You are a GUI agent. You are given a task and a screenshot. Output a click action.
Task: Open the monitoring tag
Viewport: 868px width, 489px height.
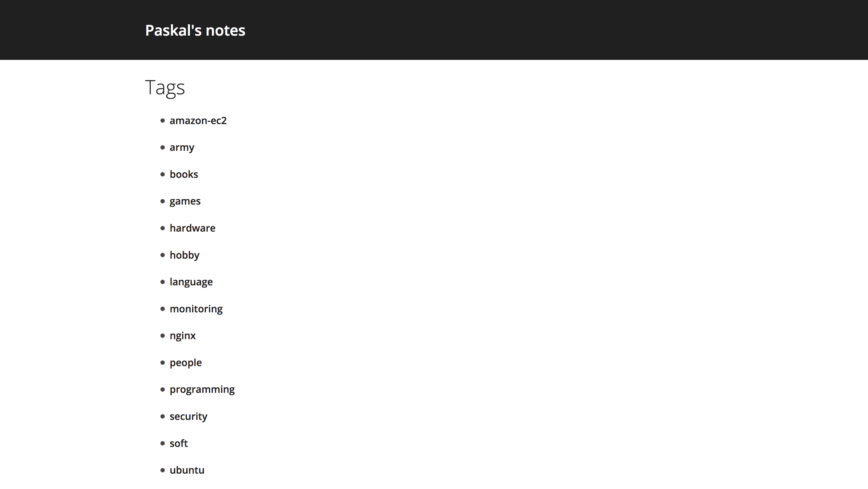coord(195,308)
